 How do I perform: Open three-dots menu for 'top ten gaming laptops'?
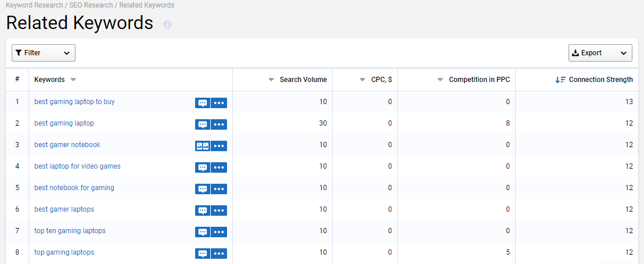point(219,232)
